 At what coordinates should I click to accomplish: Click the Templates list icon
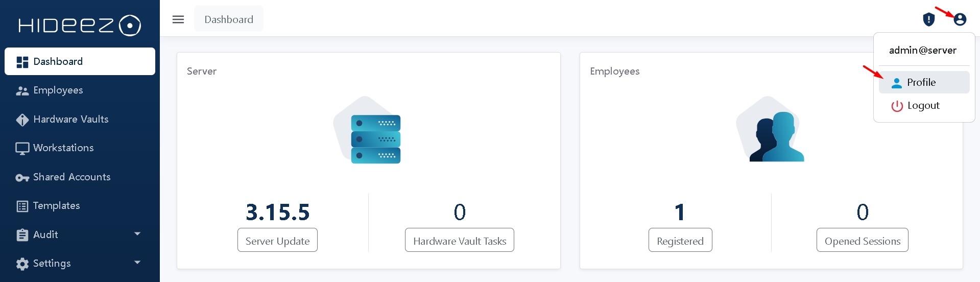(22, 206)
